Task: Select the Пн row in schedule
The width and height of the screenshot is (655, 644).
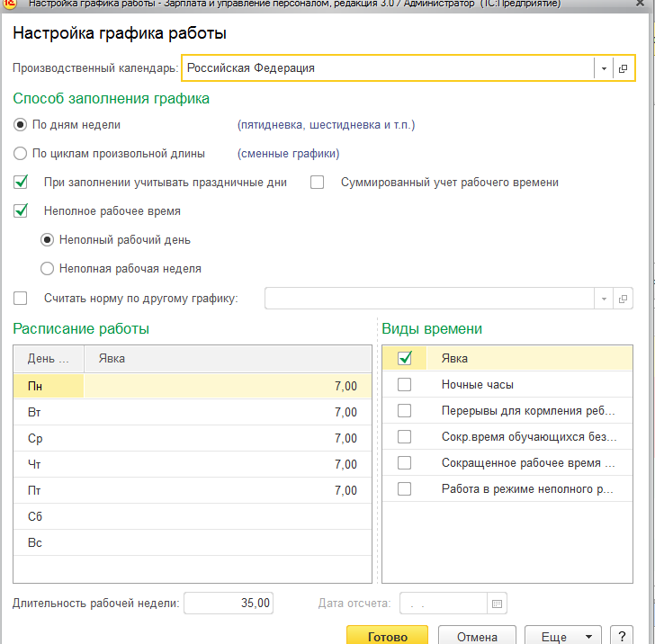Action: 193,386
